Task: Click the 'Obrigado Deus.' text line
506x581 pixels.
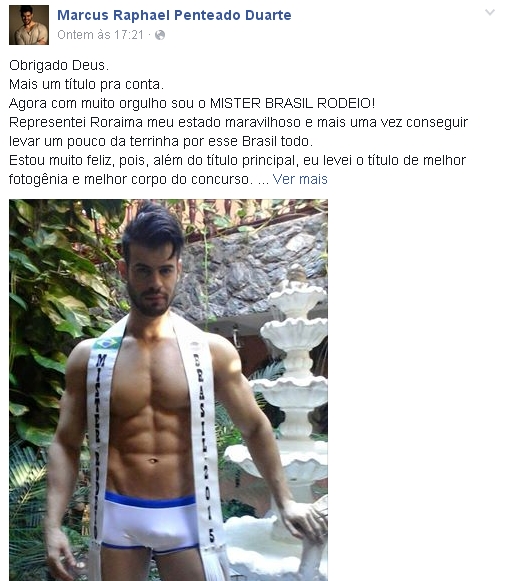Action: tap(59, 65)
